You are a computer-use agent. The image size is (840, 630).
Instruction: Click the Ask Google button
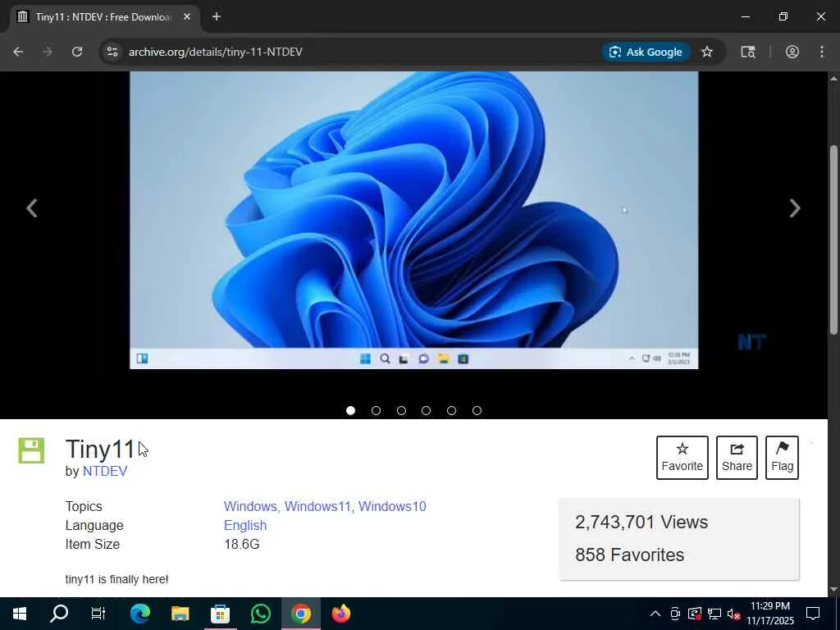tap(646, 52)
